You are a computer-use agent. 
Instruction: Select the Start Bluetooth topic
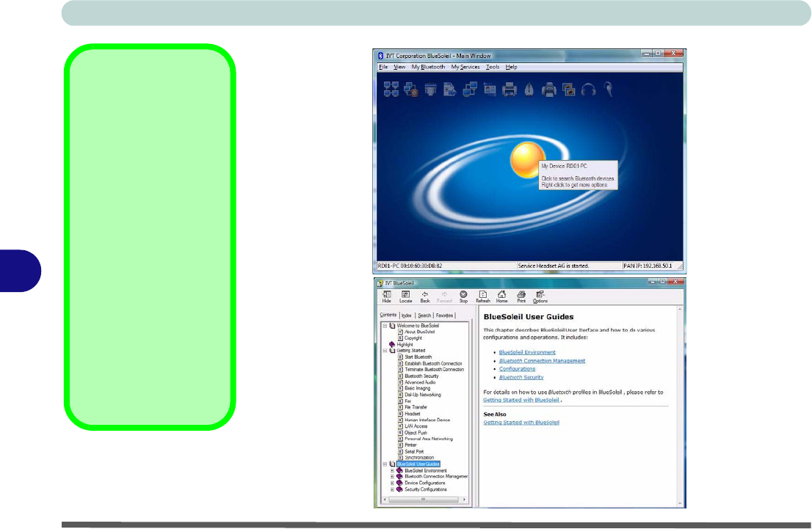(x=418, y=357)
